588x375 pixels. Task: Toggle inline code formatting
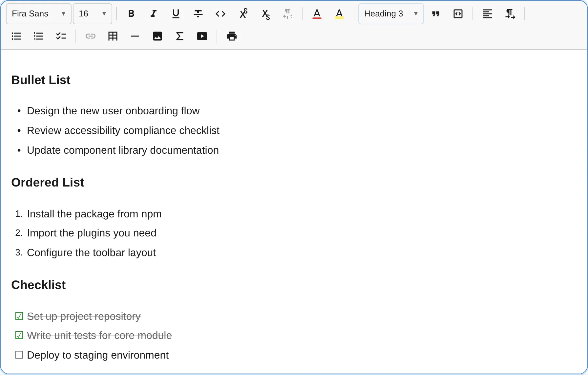tap(220, 14)
